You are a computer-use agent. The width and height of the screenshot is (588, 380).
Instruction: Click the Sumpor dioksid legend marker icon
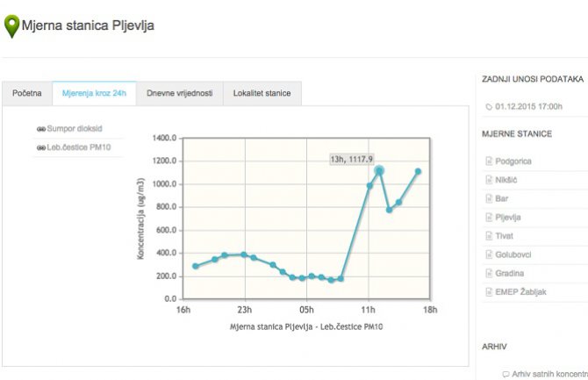40,129
